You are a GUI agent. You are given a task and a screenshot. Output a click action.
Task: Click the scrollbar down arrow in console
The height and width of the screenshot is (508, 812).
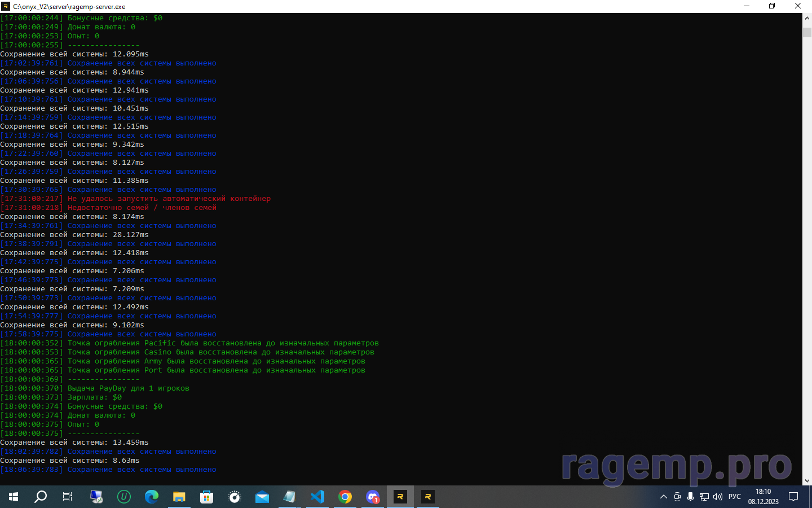(807, 481)
